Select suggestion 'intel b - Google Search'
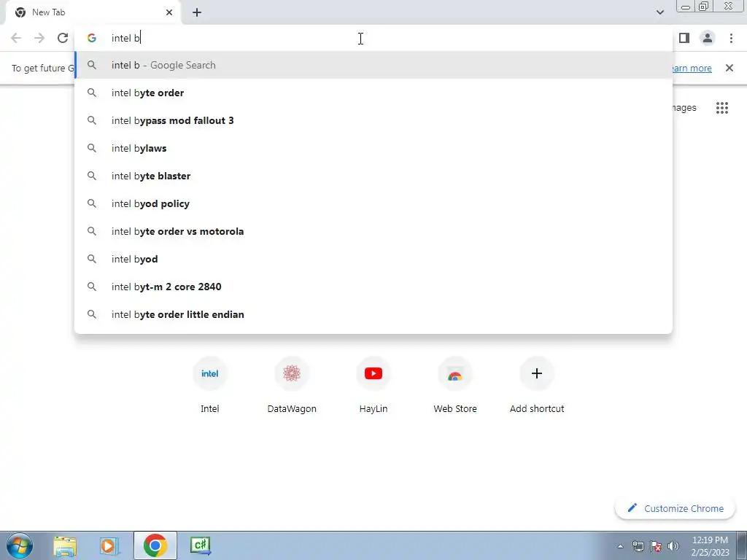The image size is (747, 560). tap(373, 65)
